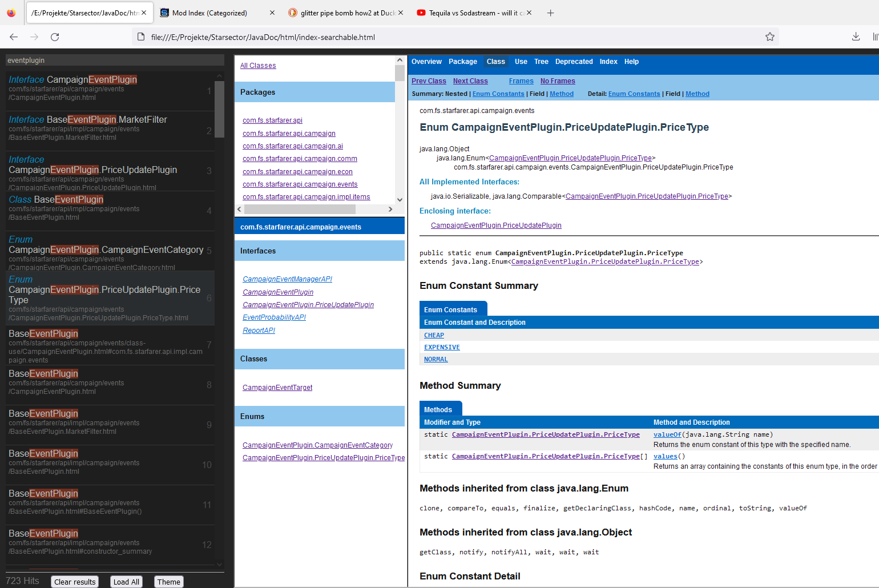
Task: Click the Firefox logo icon
Action: (11, 13)
